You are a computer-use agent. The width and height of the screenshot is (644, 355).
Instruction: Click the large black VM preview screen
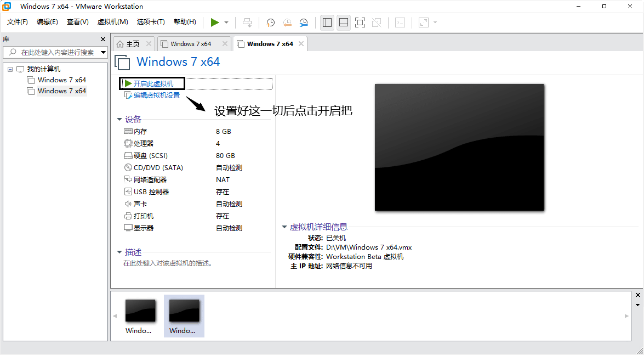pyautogui.click(x=459, y=147)
